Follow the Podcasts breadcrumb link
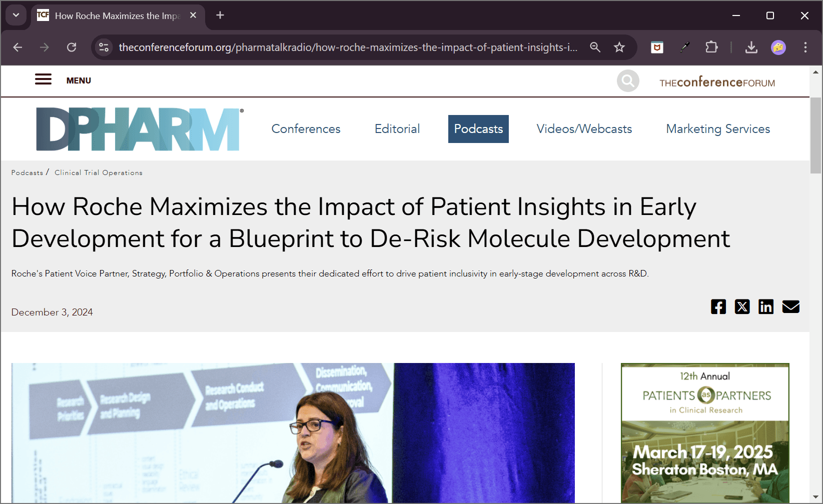Image resolution: width=823 pixels, height=504 pixels. point(27,172)
